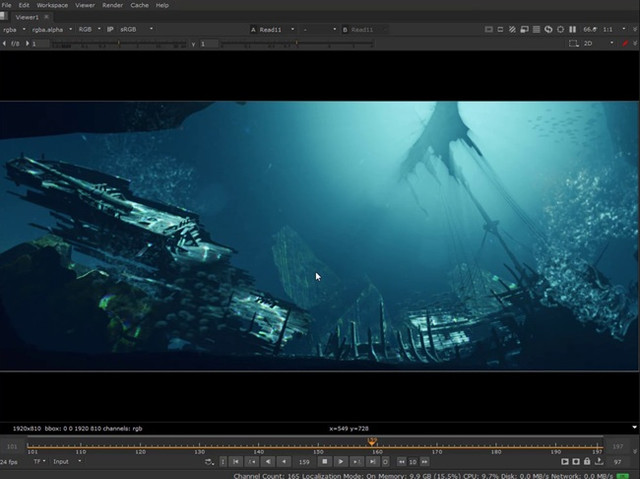
Task: Open the File menu
Action: (7, 5)
